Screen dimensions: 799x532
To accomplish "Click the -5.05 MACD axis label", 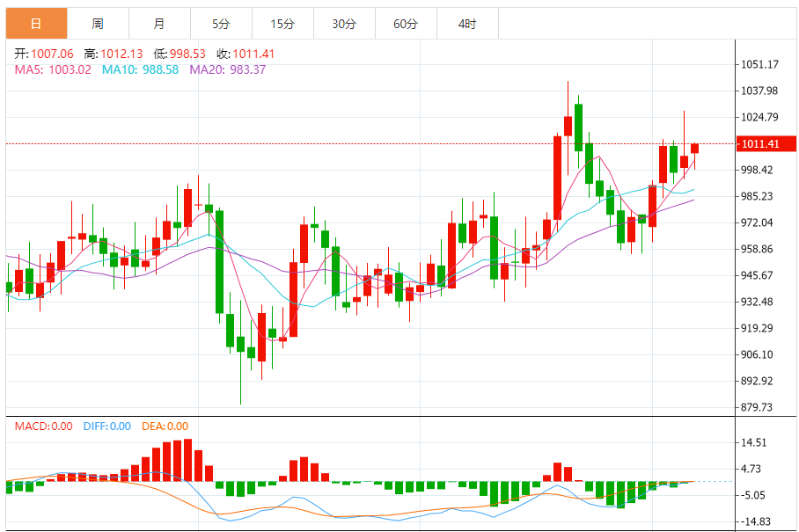I will 752,495.
